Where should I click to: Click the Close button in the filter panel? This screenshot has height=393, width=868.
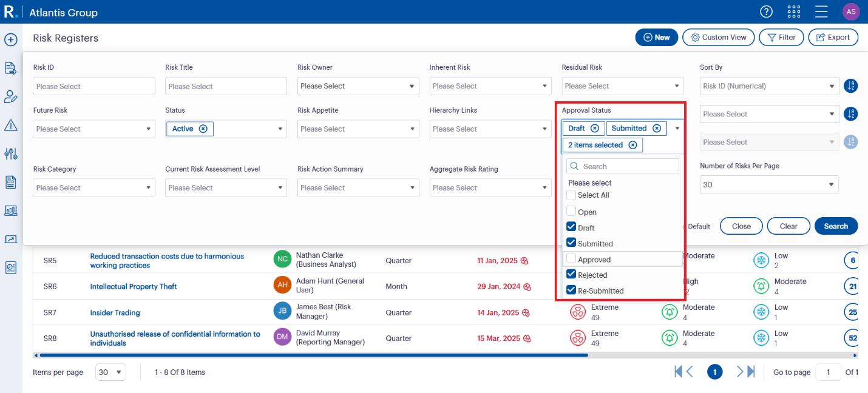point(741,226)
